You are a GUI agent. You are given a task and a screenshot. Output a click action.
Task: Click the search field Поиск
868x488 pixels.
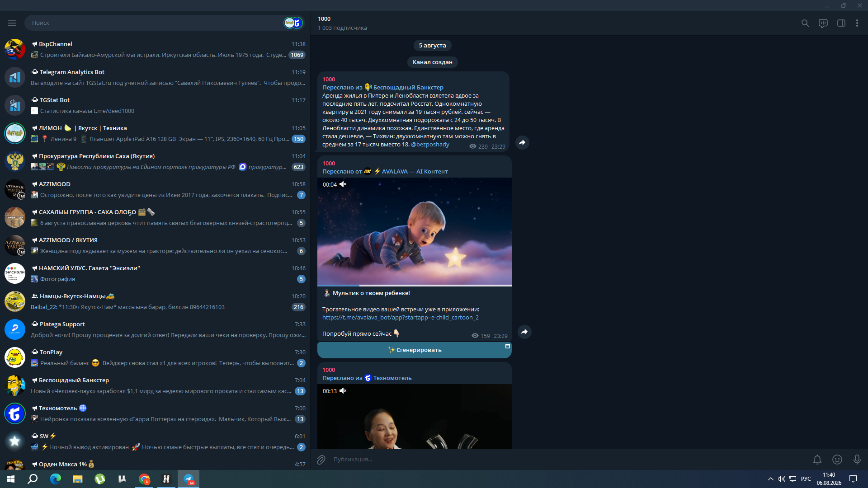tap(154, 23)
